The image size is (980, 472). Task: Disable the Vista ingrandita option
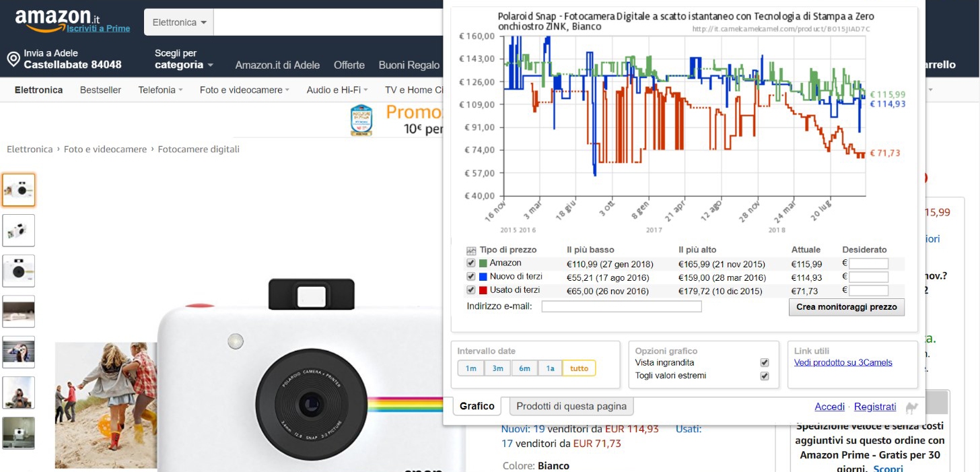pyautogui.click(x=764, y=362)
